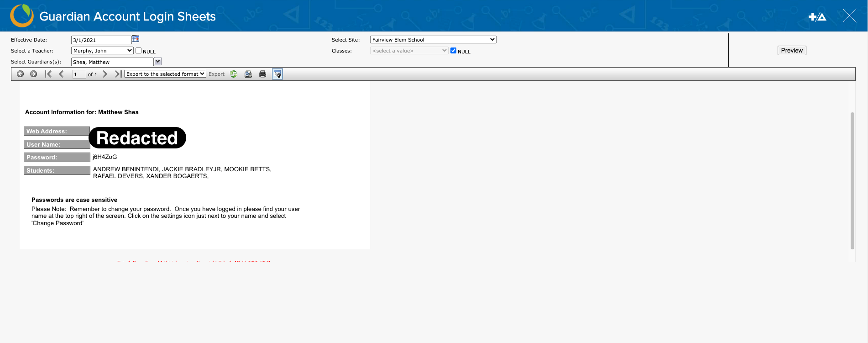This screenshot has height=343, width=868.
Task: Open the Export format dropdown
Action: (165, 74)
